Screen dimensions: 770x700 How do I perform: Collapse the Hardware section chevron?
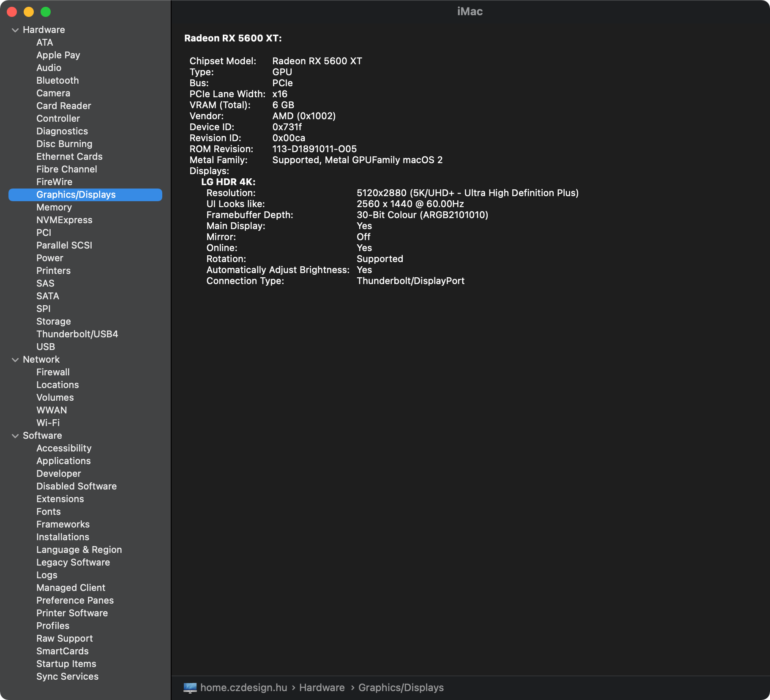[x=15, y=30]
